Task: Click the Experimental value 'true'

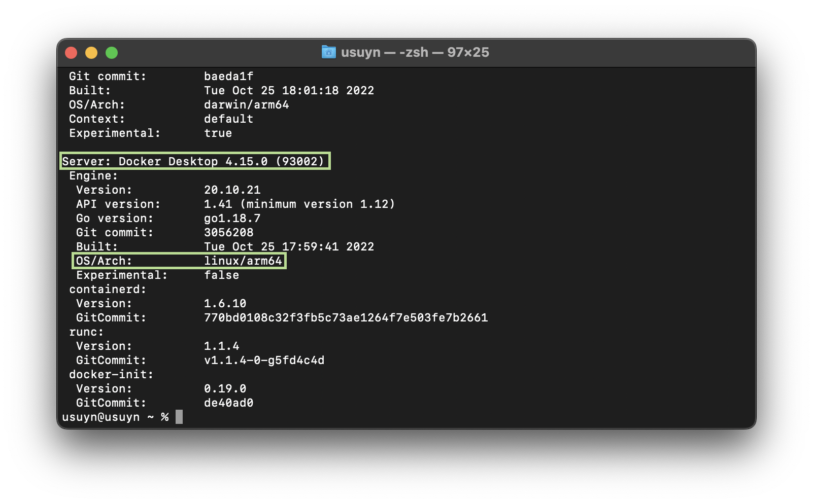Action: tap(218, 133)
